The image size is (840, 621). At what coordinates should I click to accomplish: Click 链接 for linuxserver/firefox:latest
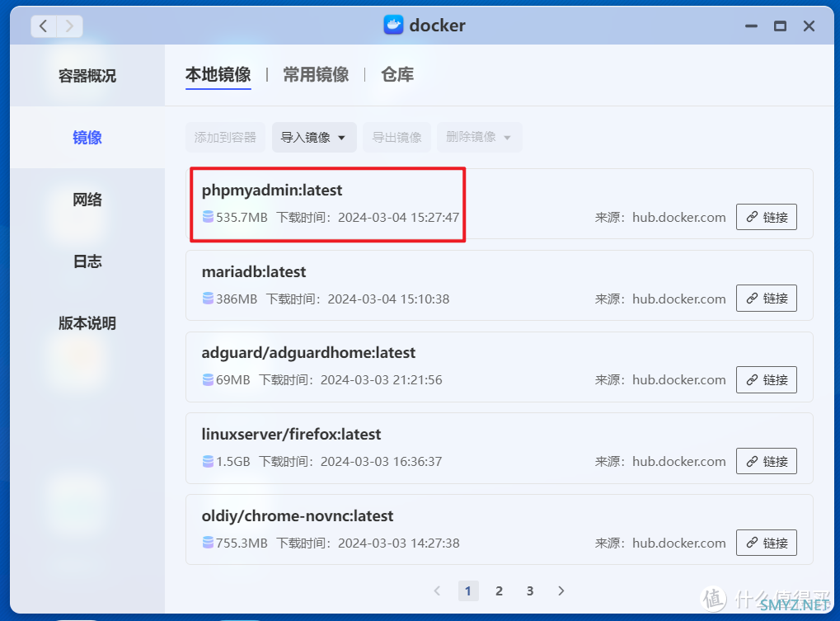(x=766, y=461)
